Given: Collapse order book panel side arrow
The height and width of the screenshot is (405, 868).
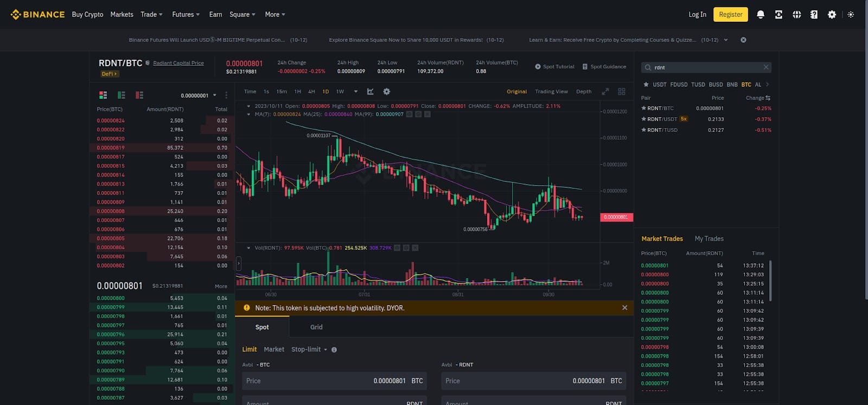Looking at the screenshot, I should 238,264.
